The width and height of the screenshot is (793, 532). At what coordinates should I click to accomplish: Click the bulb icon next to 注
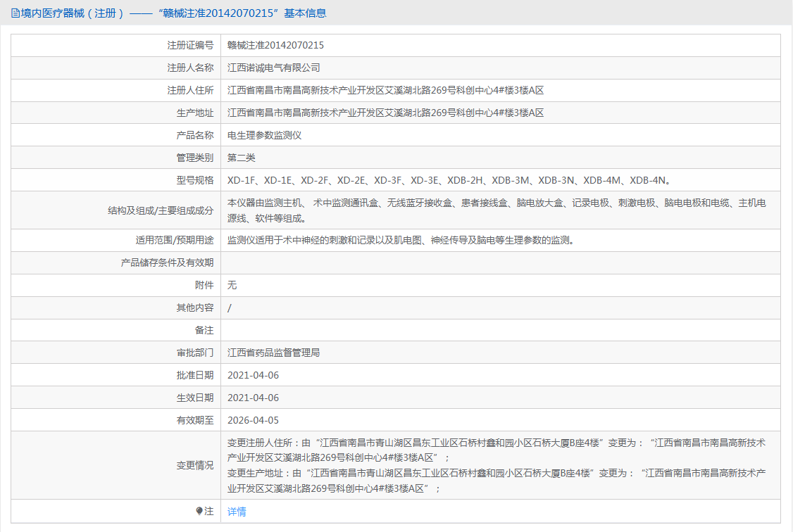(199, 512)
